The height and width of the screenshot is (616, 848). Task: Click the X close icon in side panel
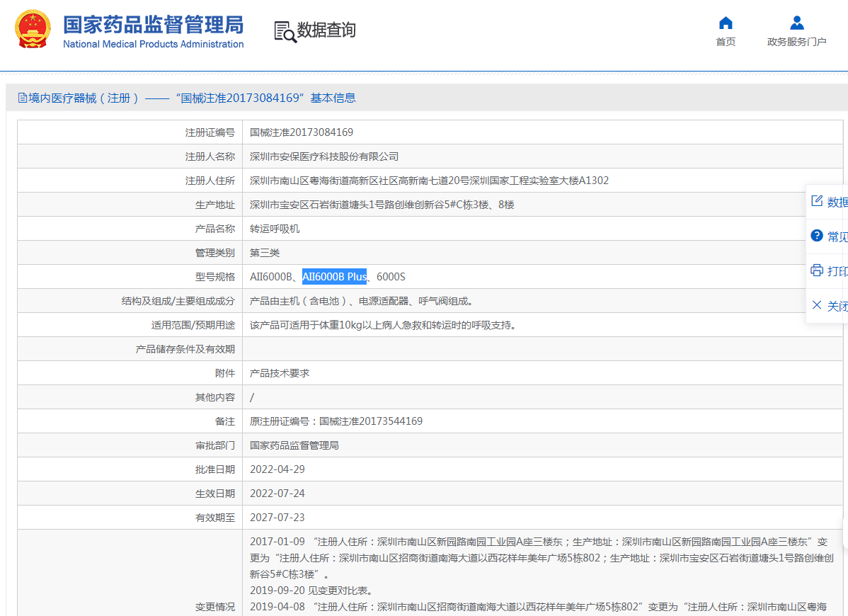click(817, 305)
